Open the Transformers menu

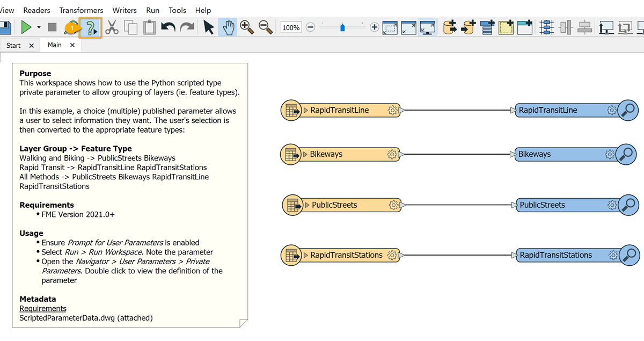pos(81,10)
